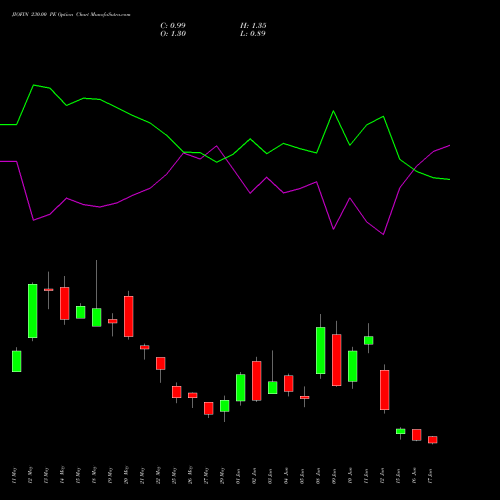Select the green candle above 08 Jun
This screenshot has width=500, height=500.
click(x=321, y=350)
